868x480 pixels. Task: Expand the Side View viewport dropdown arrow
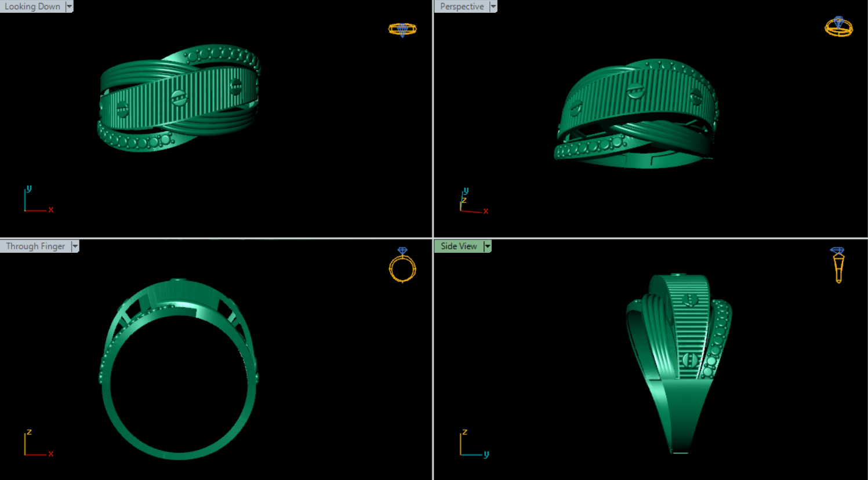point(488,246)
